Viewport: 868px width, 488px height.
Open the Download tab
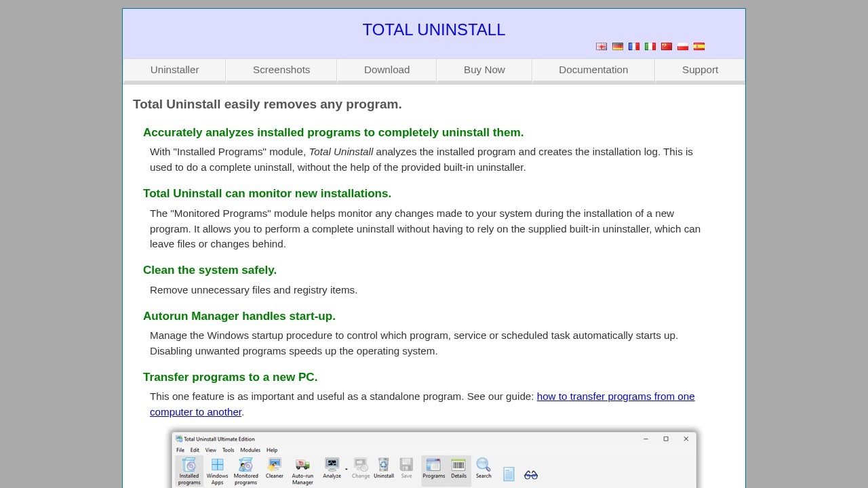(387, 70)
